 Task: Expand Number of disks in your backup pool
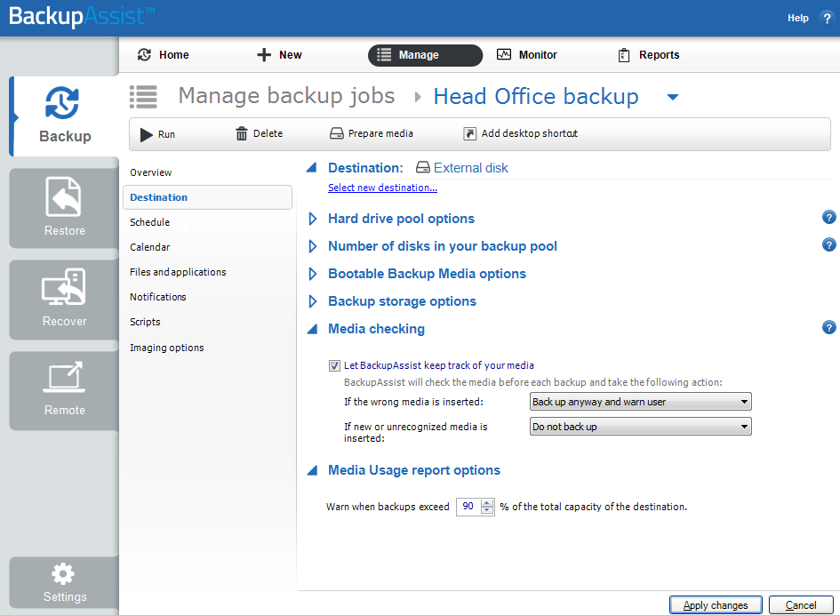tap(313, 246)
